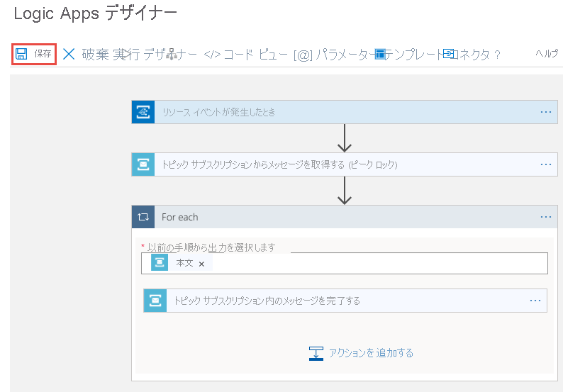563x392 pixels.
Task: Click the Service Bus icon on メッセージを完了する card
Action: [155, 301]
